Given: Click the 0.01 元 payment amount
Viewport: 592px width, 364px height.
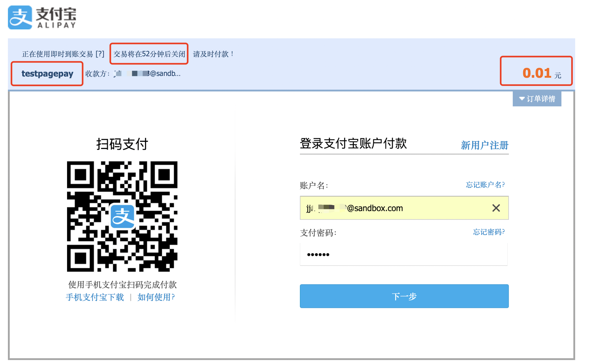Looking at the screenshot, I should click(x=537, y=73).
